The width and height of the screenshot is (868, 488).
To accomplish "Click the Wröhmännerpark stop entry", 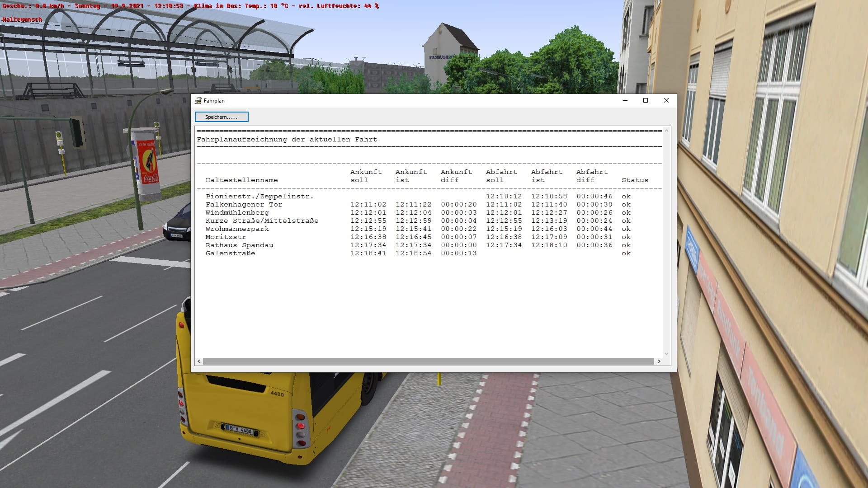I will (237, 229).
